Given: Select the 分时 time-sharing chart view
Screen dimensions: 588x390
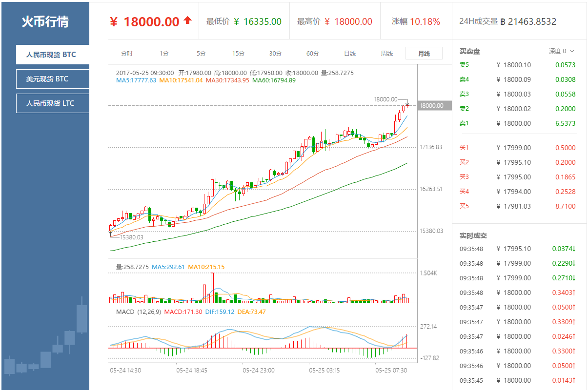Looking at the screenshot, I should click(x=127, y=54).
